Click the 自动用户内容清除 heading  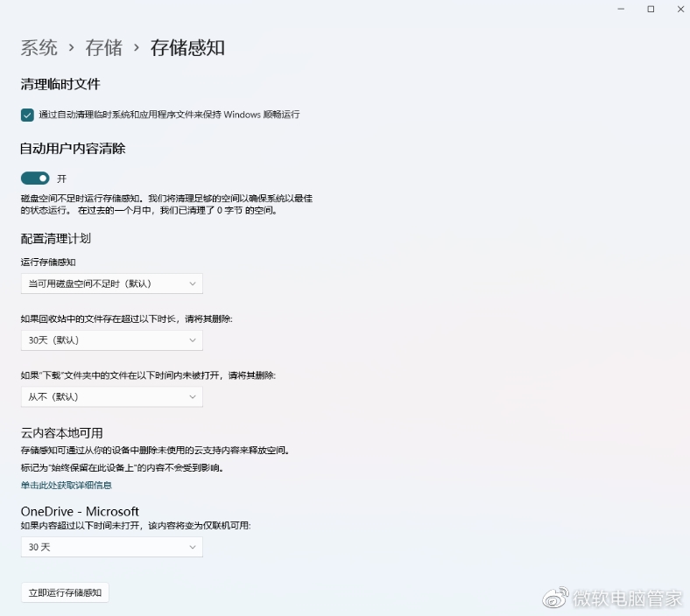(x=73, y=149)
